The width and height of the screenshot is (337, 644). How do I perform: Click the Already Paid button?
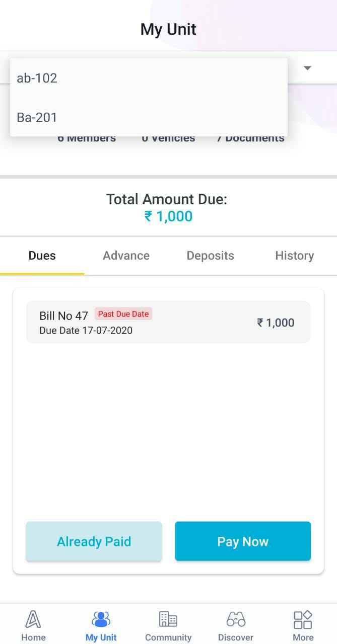[x=94, y=541]
